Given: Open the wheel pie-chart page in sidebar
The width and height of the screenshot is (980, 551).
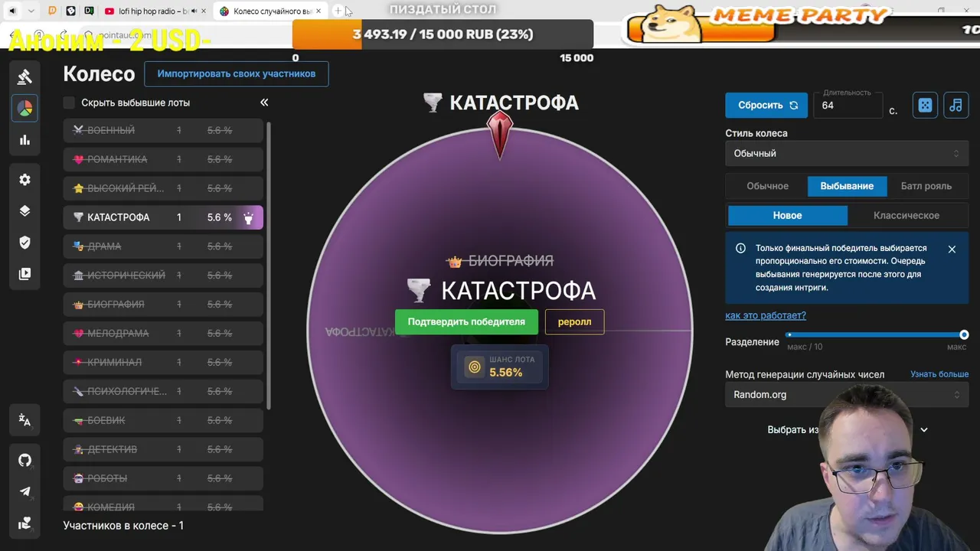Looking at the screenshot, I should coord(24,108).
